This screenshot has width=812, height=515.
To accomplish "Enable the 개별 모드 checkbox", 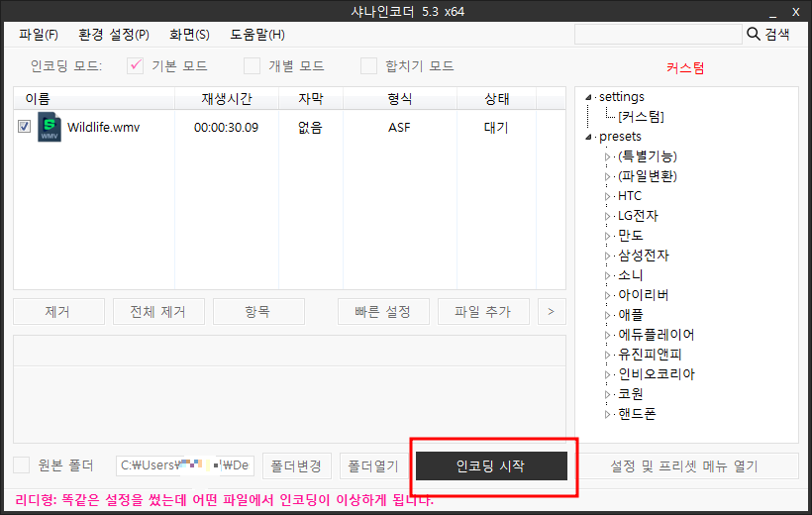I will tap(253, 65).
